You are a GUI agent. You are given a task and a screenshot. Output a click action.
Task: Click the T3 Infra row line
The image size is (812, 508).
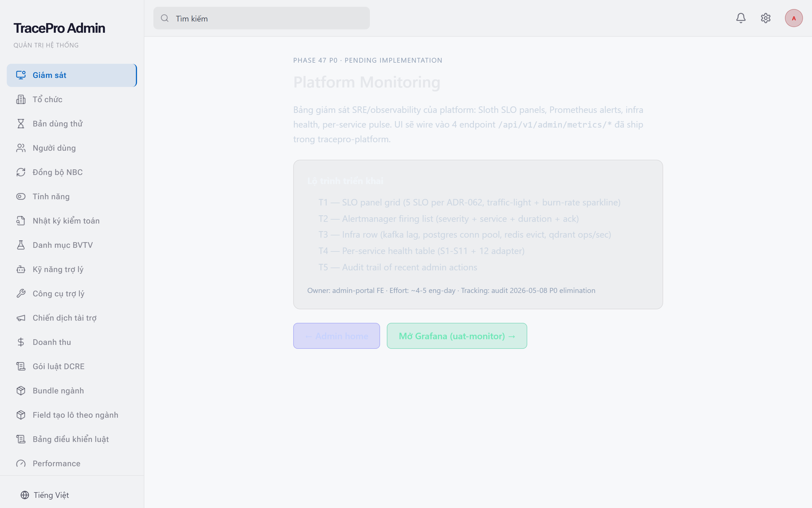click(x=465, y=235)
